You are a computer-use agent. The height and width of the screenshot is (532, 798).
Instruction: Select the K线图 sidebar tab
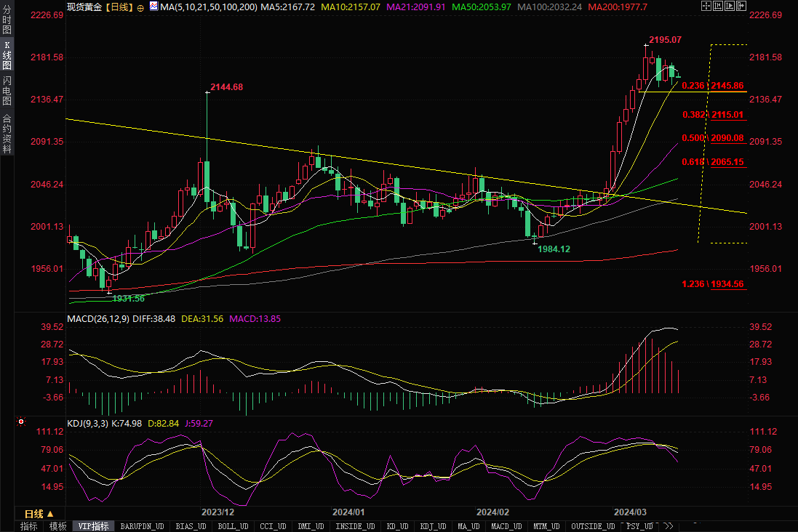7,55
